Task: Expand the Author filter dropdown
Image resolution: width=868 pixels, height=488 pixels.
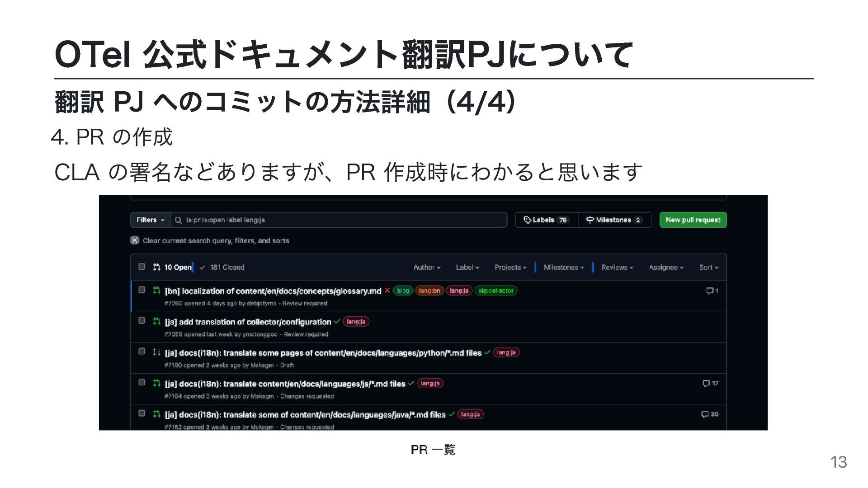Action: tap(427, 267)
